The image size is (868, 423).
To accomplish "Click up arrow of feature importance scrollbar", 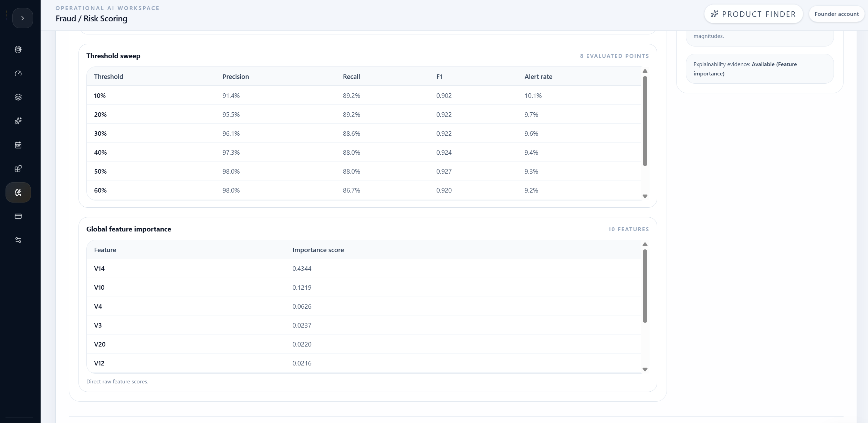I will point(645,245).
